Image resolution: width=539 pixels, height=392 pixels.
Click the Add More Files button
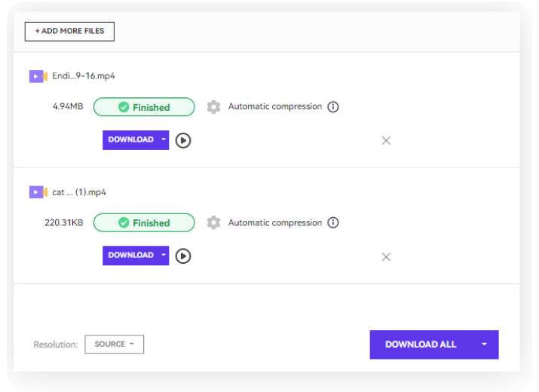coord(69,32)
